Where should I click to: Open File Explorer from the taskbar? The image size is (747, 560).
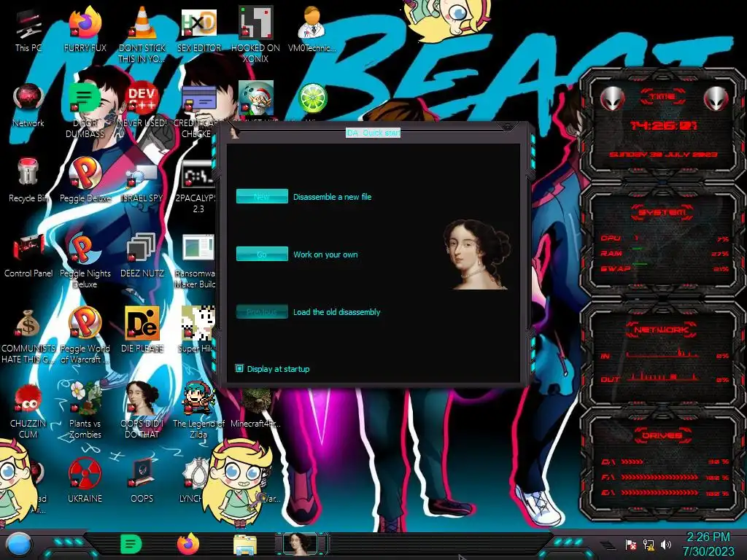(x=245, y=545)
